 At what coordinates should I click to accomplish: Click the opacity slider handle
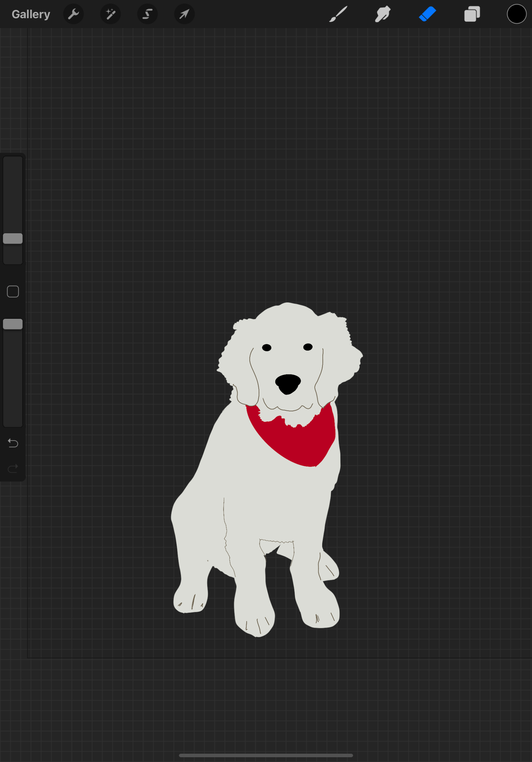coord(13,324)
